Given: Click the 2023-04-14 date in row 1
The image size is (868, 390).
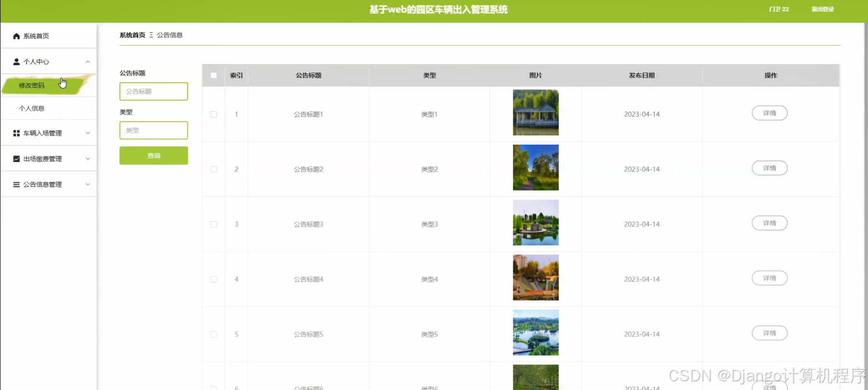Looking at the screenshot, I should click(642, 114).
